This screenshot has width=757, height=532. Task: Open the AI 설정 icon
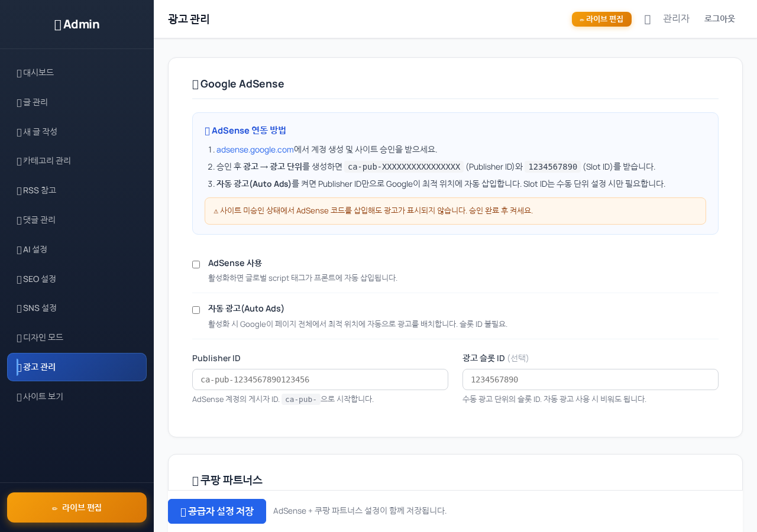pyautogui.click(x=18, y=249)
